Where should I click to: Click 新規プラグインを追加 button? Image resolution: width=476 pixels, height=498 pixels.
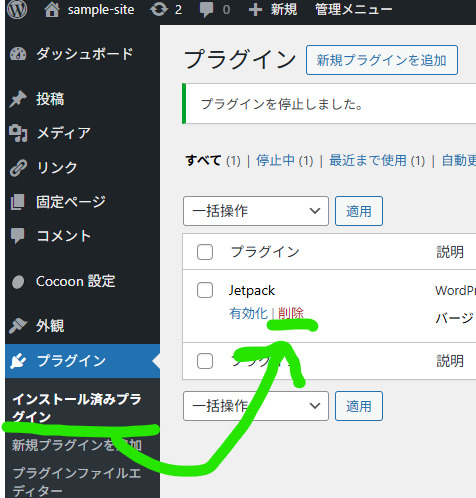coord(382,60)
